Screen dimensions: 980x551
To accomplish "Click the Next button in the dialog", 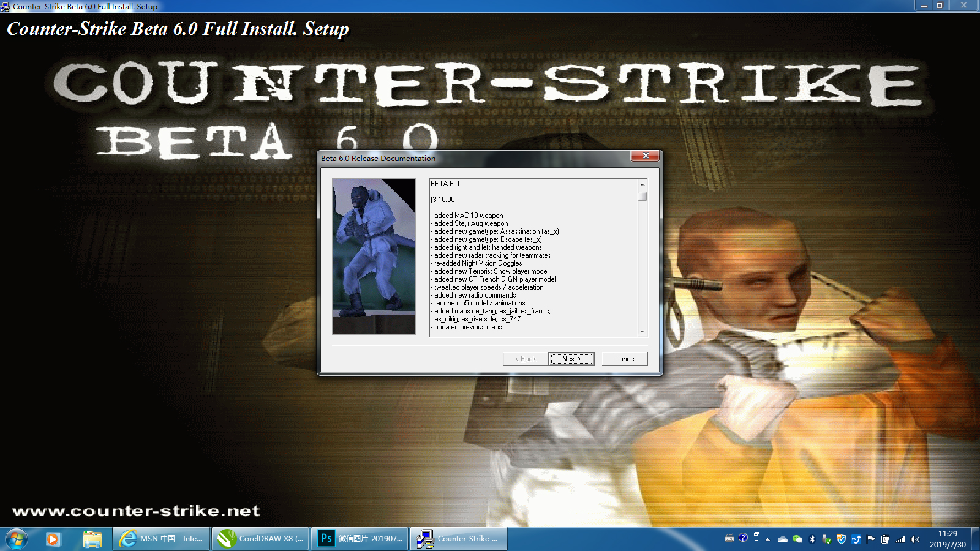I will [x=571, y=359].
